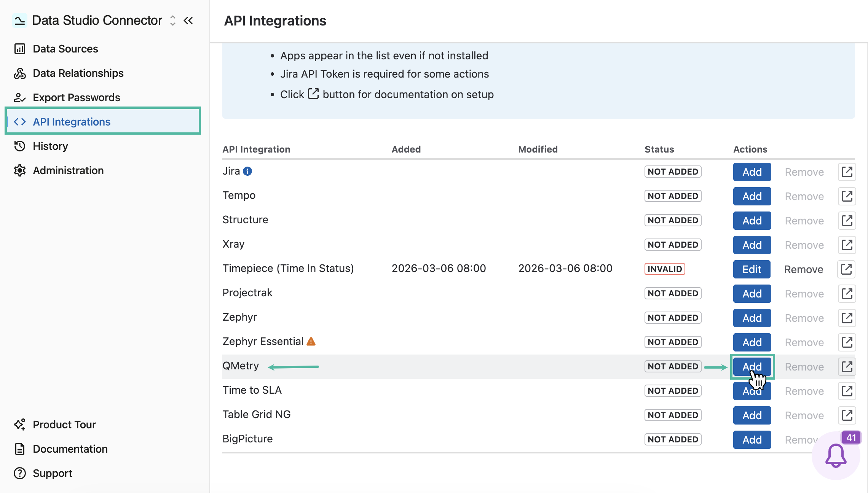Remove the Timepiece integration
The image size is (868, 493).
coord(804,269)
